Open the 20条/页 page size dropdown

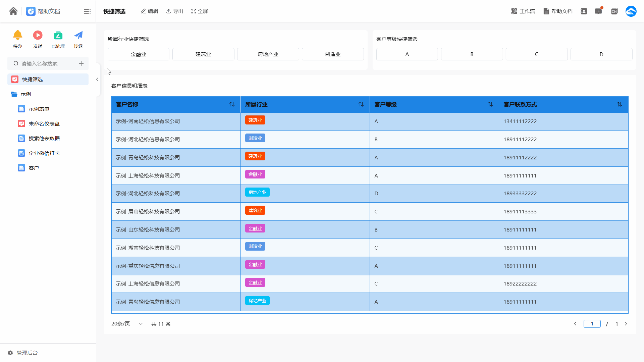pos(127,324)
